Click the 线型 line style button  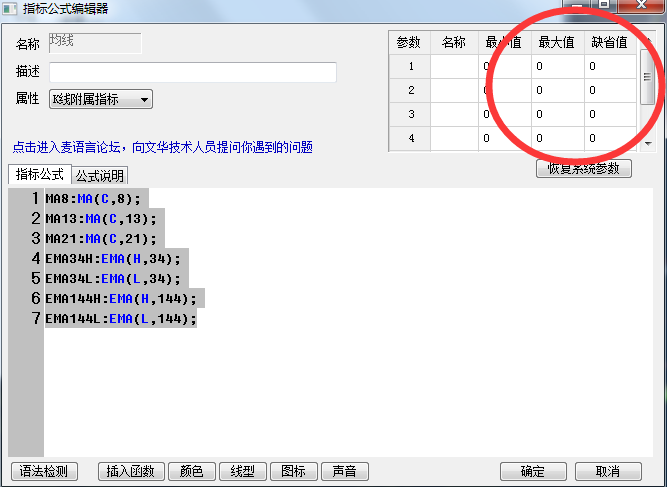click(242, 471)
